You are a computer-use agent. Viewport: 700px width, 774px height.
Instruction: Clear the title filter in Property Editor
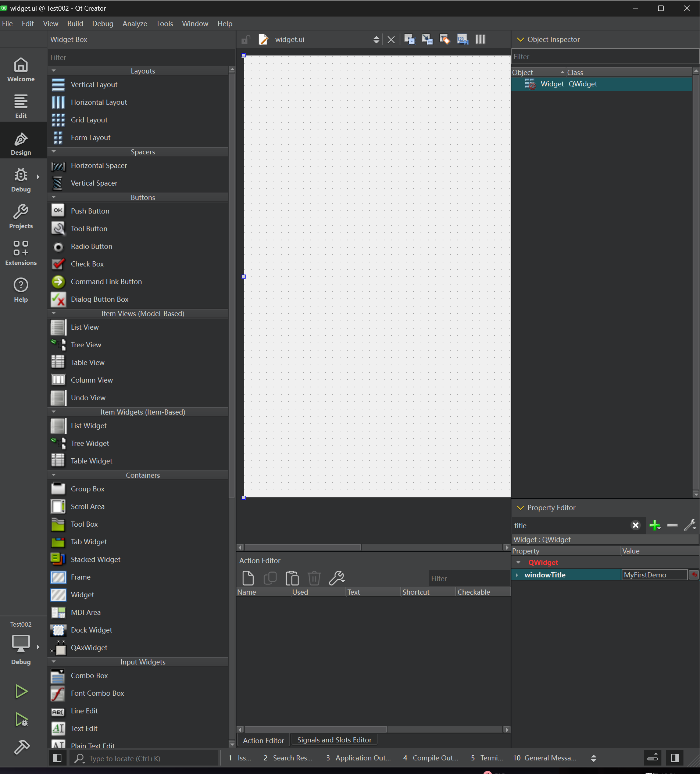[x=636, y=525]
